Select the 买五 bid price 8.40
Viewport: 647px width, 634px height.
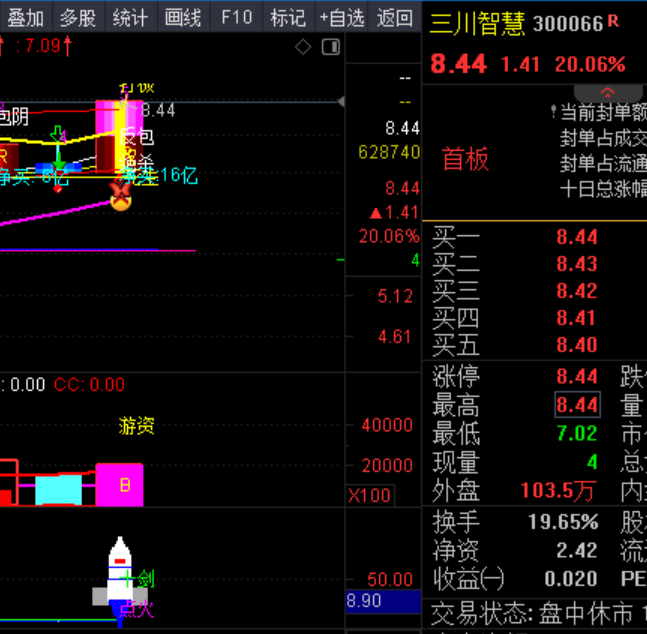[577, 345]
